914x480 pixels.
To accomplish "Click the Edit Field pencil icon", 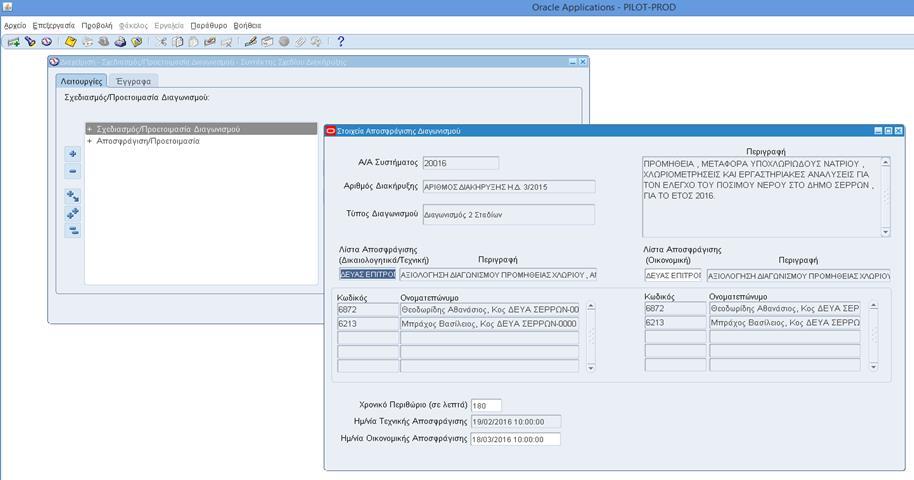I will point(251,42).
